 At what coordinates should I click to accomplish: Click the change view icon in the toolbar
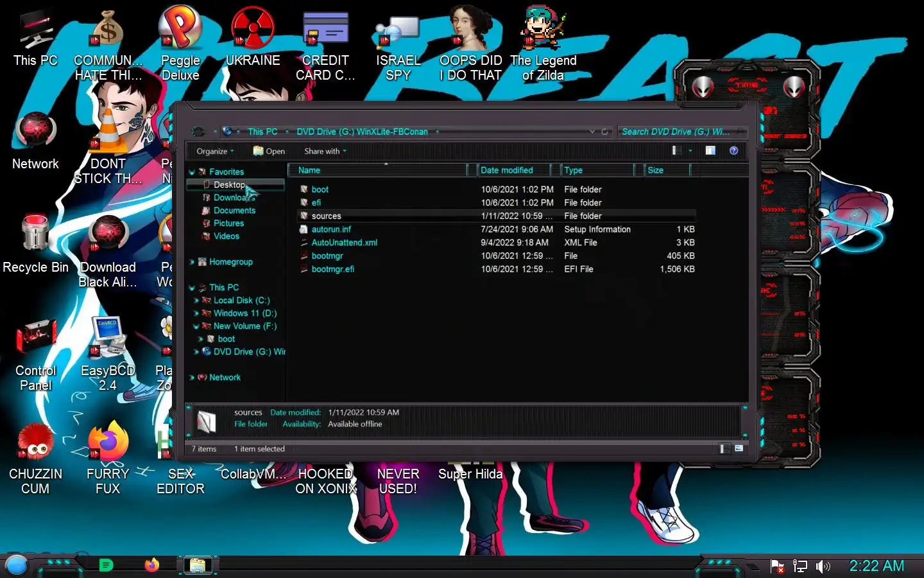676,150
